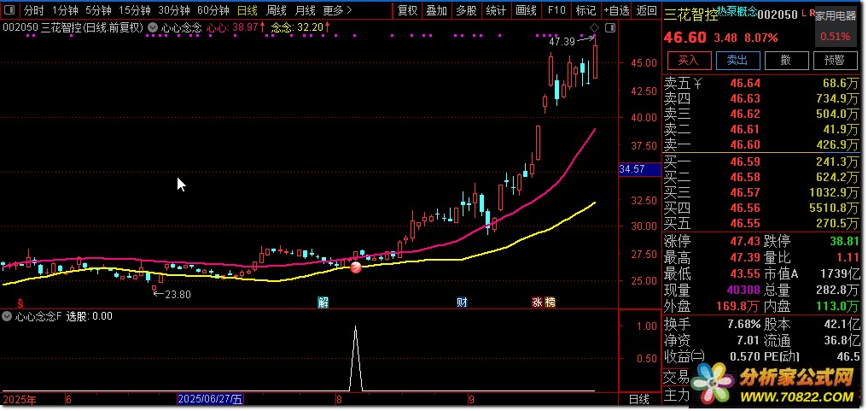The height and width of the screenshot is (411, 868).
Task: Click the 返回 back button
Action: 647,10
